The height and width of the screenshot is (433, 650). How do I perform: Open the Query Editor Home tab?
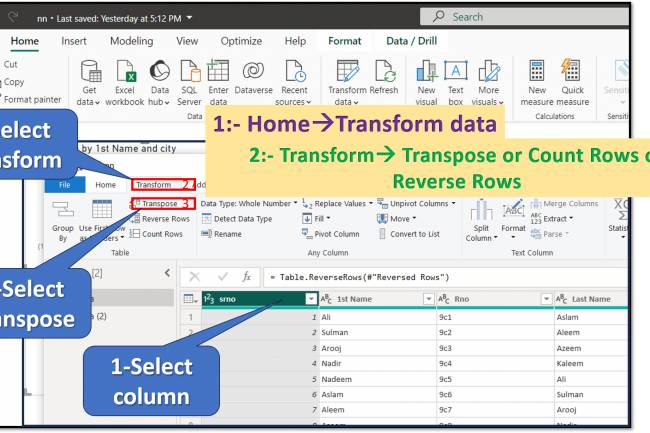tap(105, 185)
